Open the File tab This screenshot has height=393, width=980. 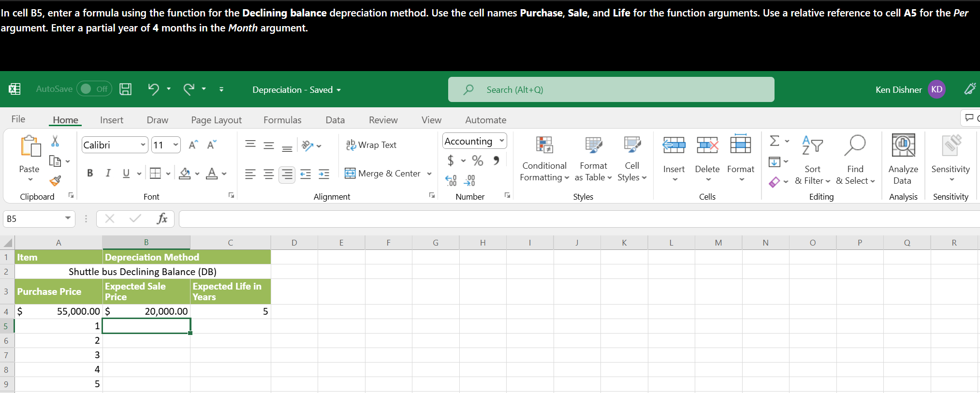click(x=18, y=119)
